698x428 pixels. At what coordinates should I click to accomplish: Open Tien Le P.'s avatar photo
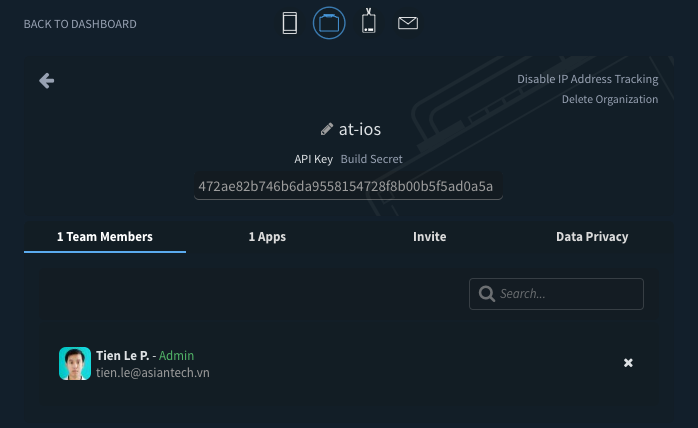point(75,363)
